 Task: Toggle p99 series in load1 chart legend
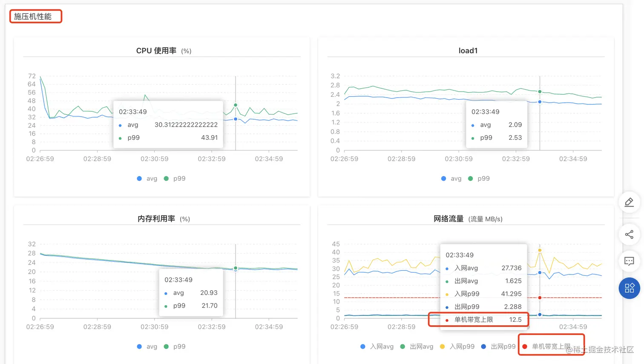pos(479,179)
